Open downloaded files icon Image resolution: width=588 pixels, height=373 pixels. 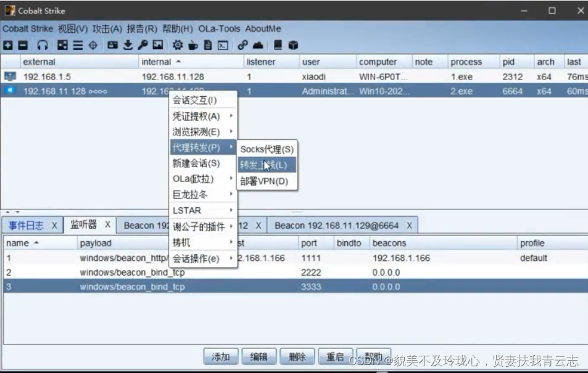click(x=128, y=46)
